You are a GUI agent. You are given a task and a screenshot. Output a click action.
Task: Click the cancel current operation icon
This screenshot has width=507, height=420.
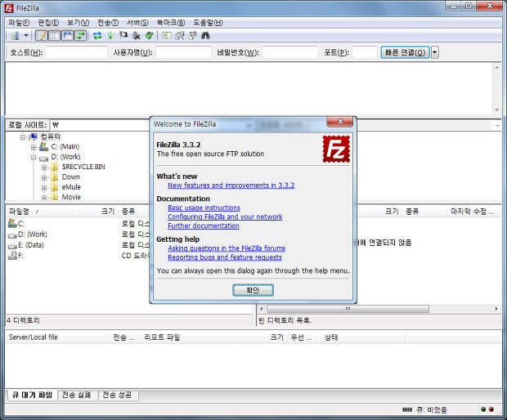tap(123, 35)
